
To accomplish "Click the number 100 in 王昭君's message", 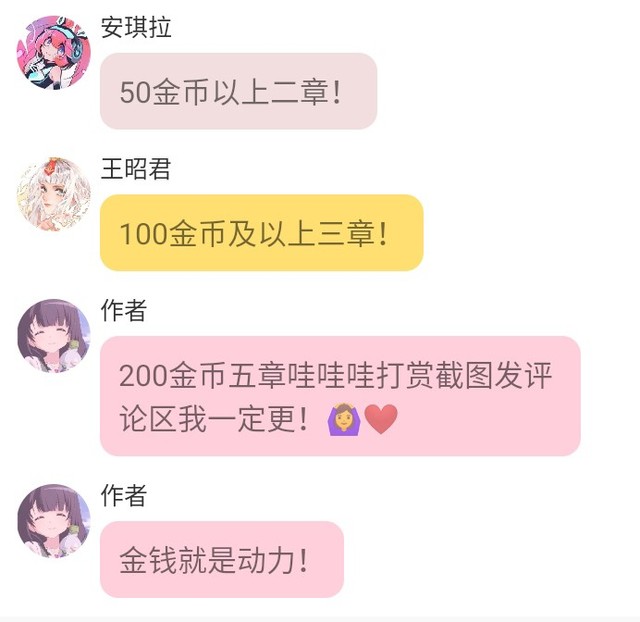I will tap(144, 234).
